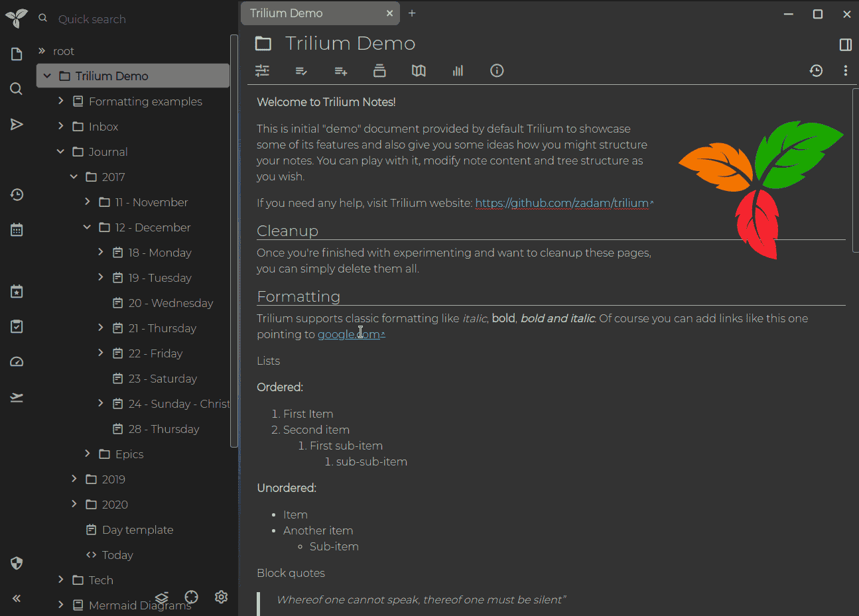Toggle protected session shield icon
The image size is (859, 616).
tap(17, 563)
